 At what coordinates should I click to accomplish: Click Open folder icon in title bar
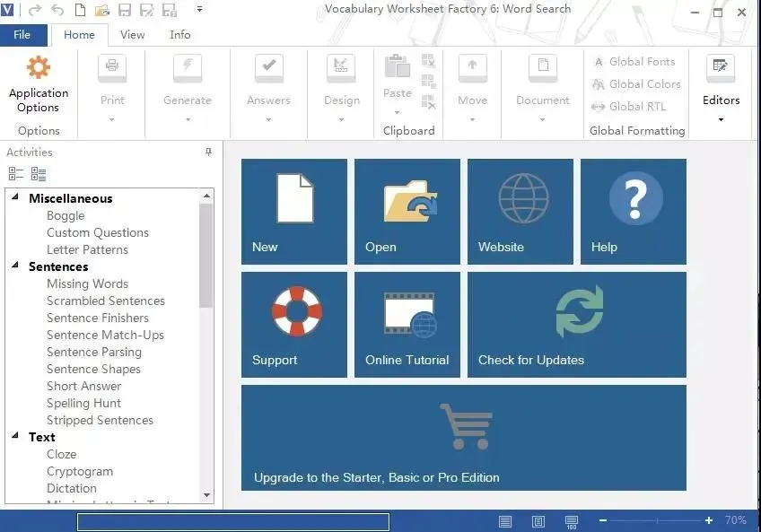102,10
